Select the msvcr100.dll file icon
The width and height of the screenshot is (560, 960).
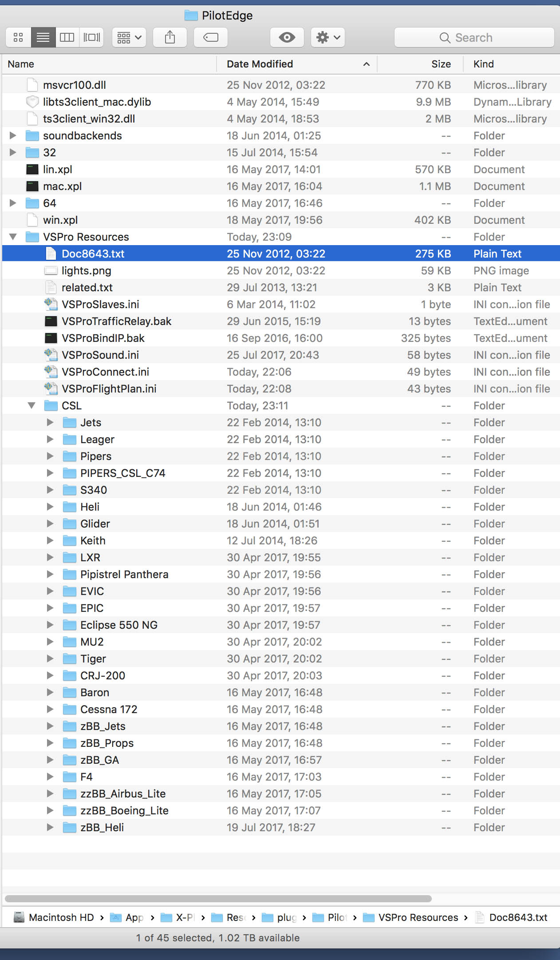click(x=32, y=85)
